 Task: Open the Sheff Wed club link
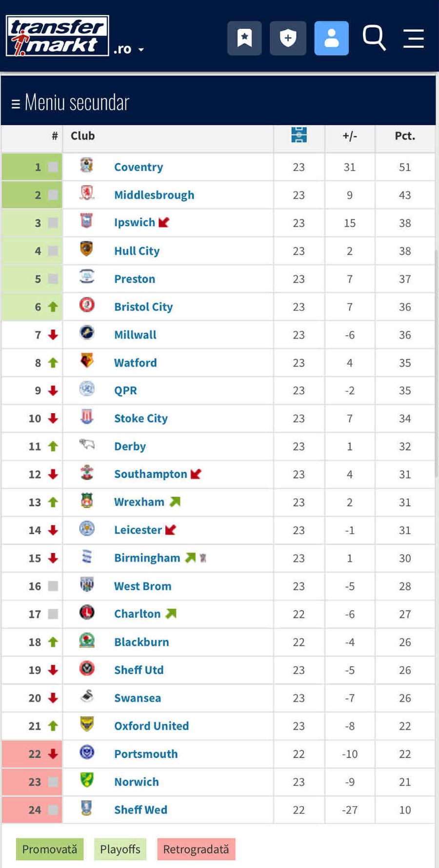tap(140, 810)
